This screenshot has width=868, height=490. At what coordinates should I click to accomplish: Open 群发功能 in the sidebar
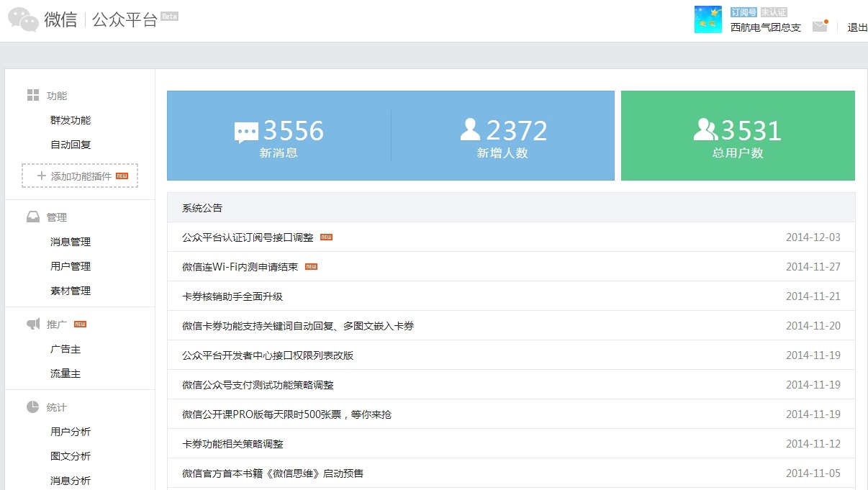pos(71,120)
